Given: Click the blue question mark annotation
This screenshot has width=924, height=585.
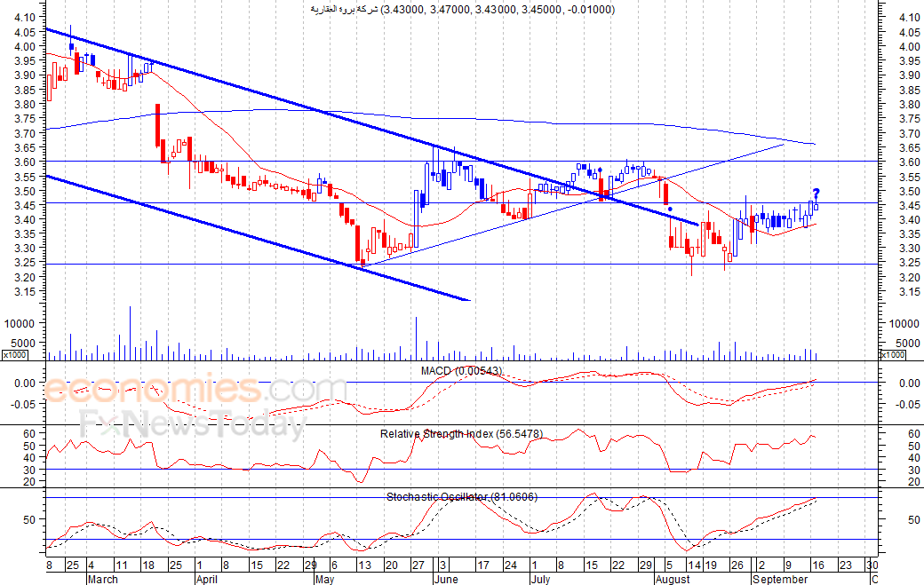Looking at the screenshot, I should (x=816, y=194).
